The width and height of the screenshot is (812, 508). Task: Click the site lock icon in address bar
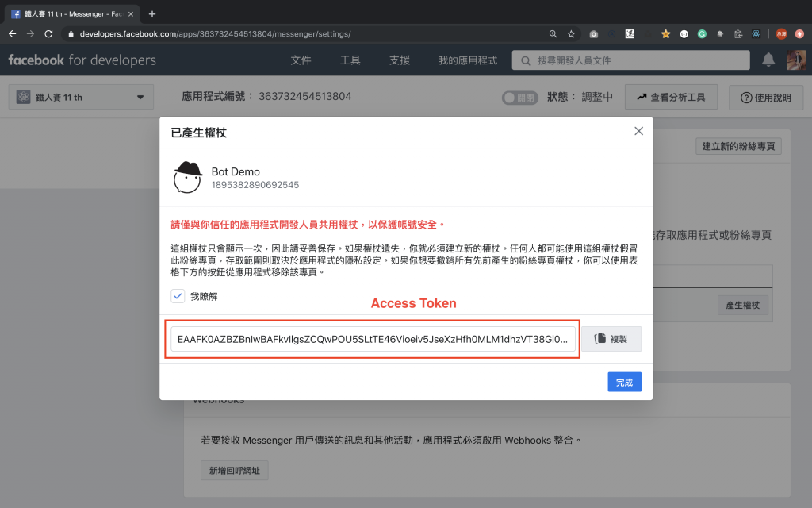(71, 33)
